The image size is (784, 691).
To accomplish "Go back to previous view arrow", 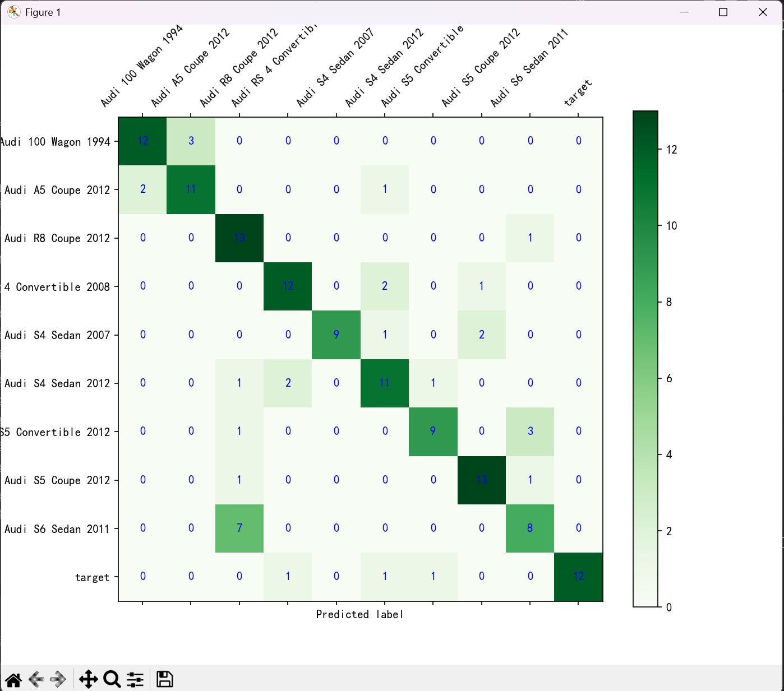I will pos(36,680).
